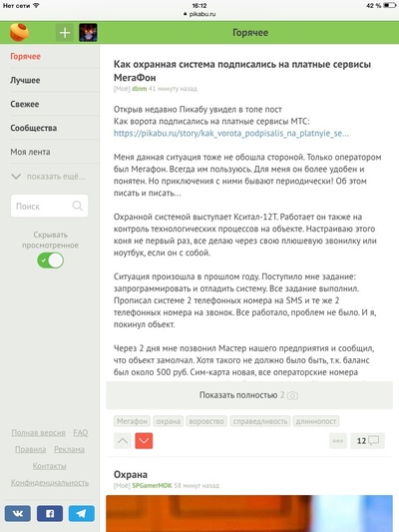The height and width of the screenshot is (532, 399).
Task: Select the 'Лучшее' feed tab
Action: pyautogui.click(x=25, y=81)
